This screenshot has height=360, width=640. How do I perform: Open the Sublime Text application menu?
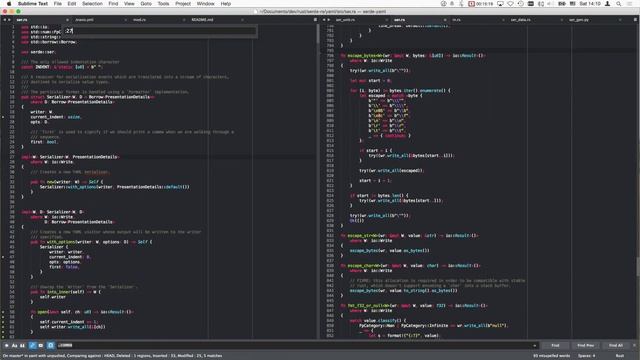coord(33,4)
